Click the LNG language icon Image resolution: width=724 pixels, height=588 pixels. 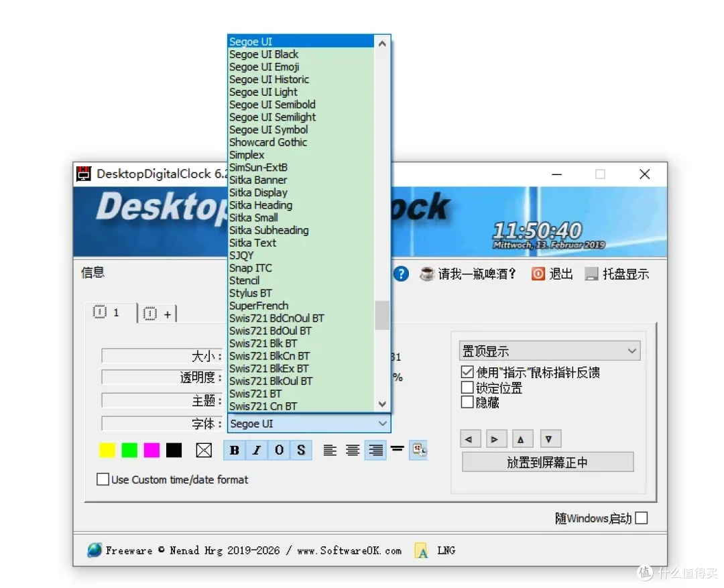(421, 550)
